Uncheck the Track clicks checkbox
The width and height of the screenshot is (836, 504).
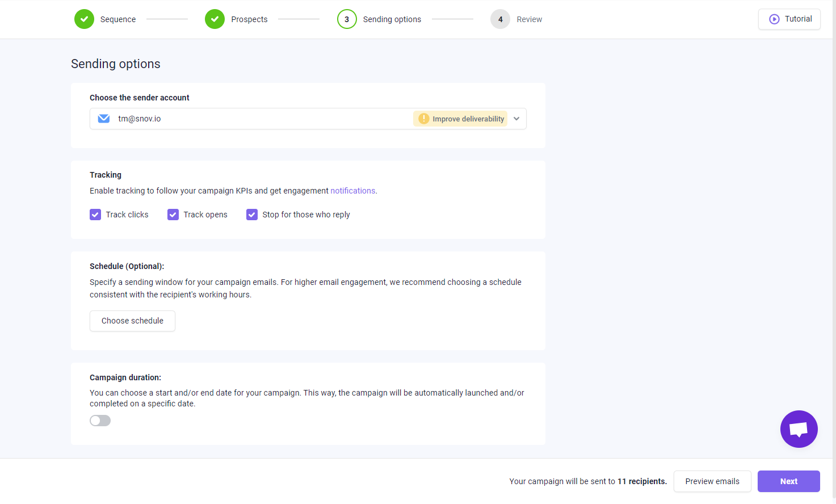(x=95, y=215)
